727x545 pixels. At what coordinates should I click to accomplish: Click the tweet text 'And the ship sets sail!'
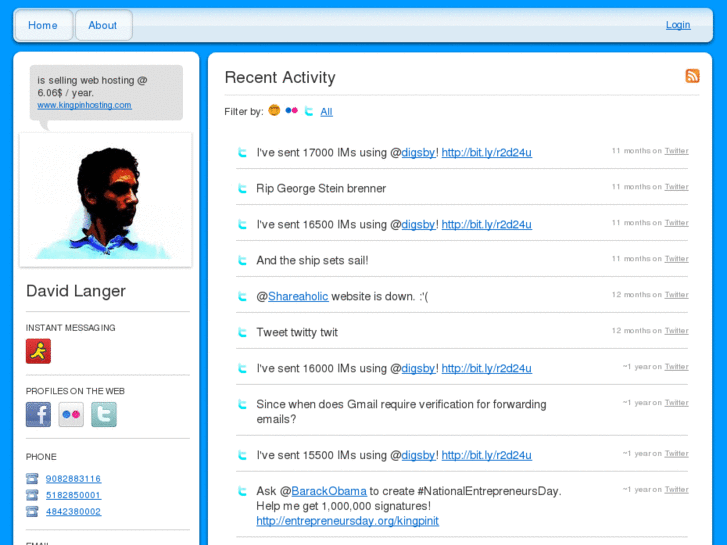(312, 261)
